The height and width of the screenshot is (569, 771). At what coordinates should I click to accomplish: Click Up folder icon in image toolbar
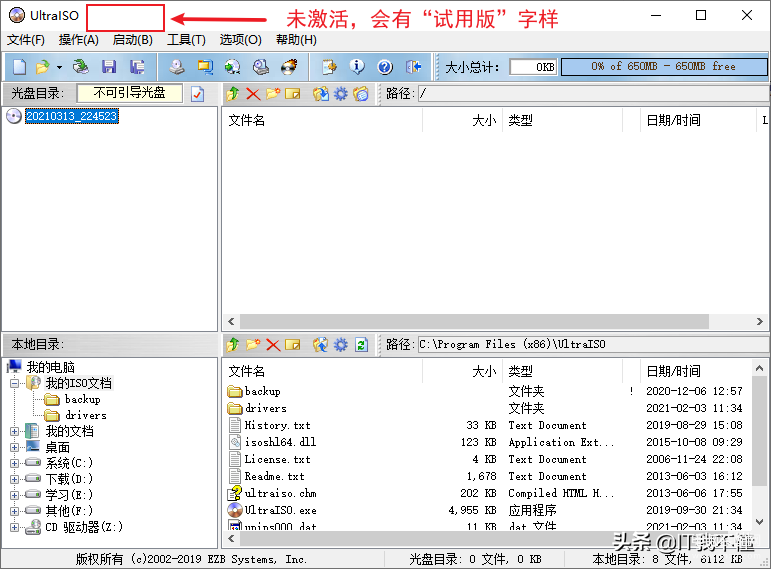click(x=233, y=93)
